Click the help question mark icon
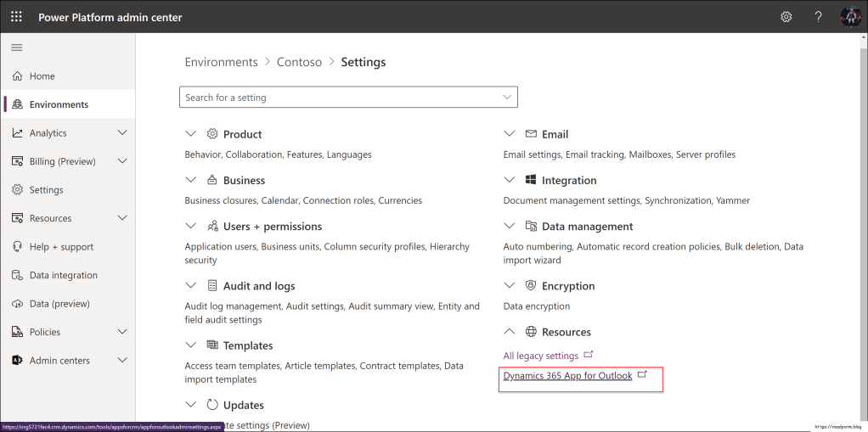868x432 pixels. tap(818, 17)
